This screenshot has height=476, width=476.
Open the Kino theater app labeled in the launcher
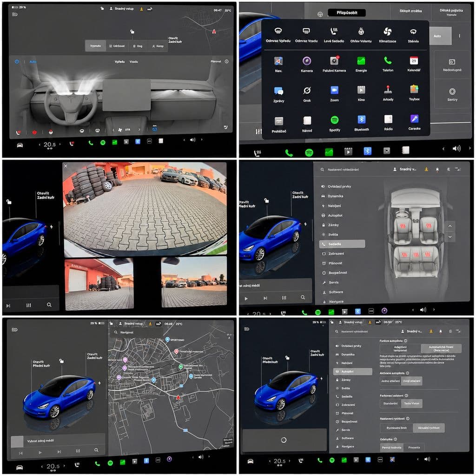(x=361, y=93)
